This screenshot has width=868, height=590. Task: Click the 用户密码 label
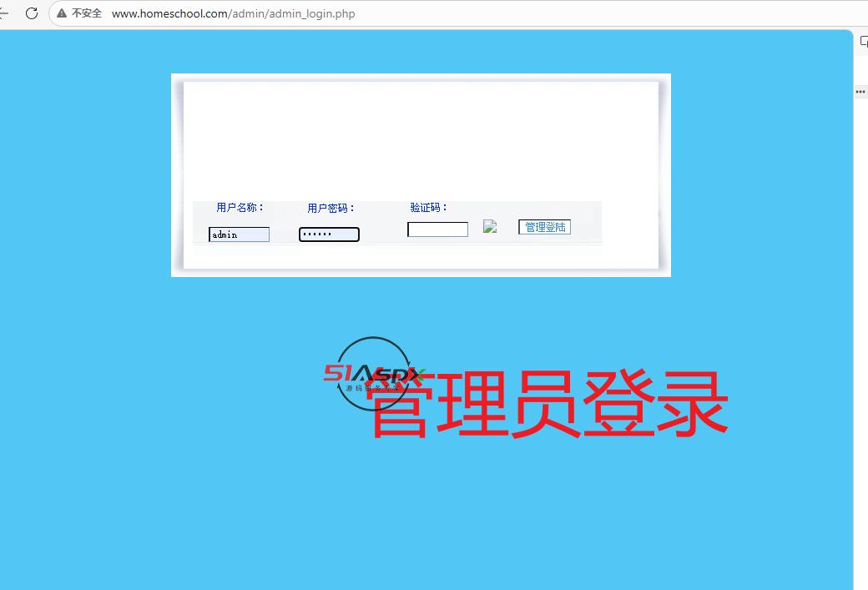tap(331, 208)
